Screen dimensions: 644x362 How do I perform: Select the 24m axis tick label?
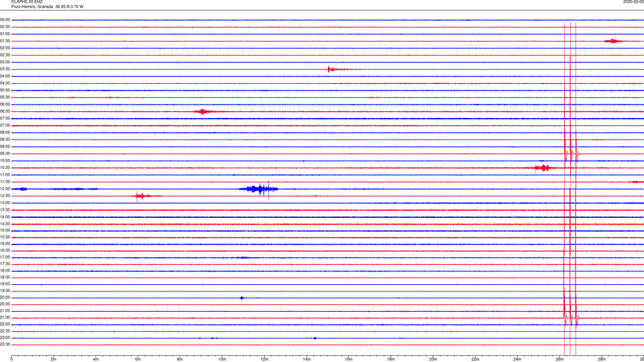pos(517,359)
